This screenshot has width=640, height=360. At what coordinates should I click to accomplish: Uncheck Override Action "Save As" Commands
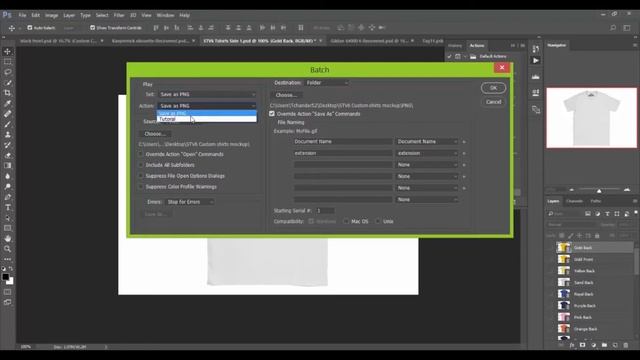[272, 114]
